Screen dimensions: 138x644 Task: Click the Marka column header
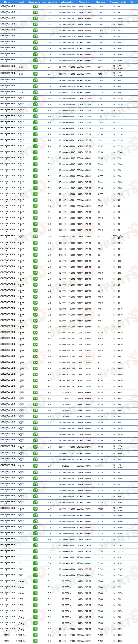coord(7,2)
